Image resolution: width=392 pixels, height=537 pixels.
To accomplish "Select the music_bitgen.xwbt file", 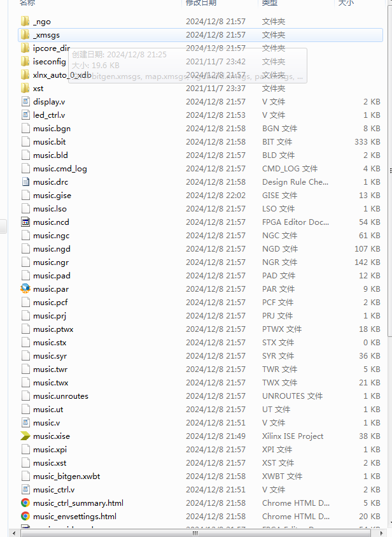I will [66, 476].
